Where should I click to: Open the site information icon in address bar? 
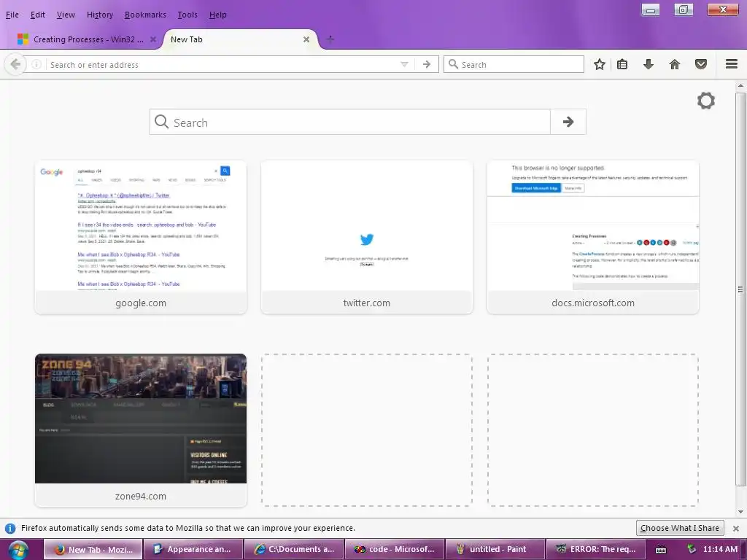36,64
